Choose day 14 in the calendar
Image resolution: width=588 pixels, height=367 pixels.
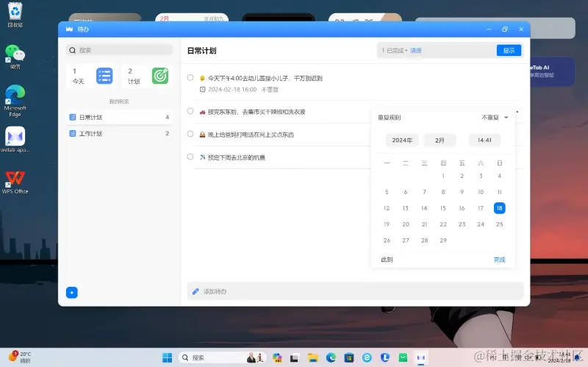click(x=424, y=208)
